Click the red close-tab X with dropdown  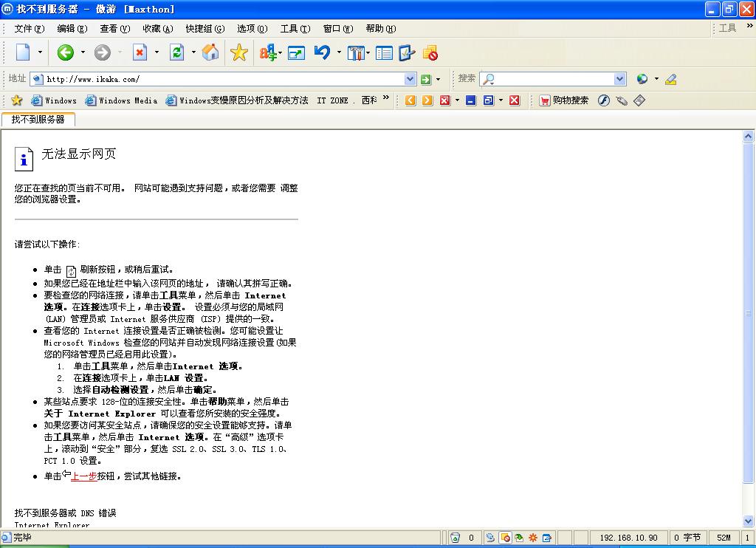click(445, 100)
